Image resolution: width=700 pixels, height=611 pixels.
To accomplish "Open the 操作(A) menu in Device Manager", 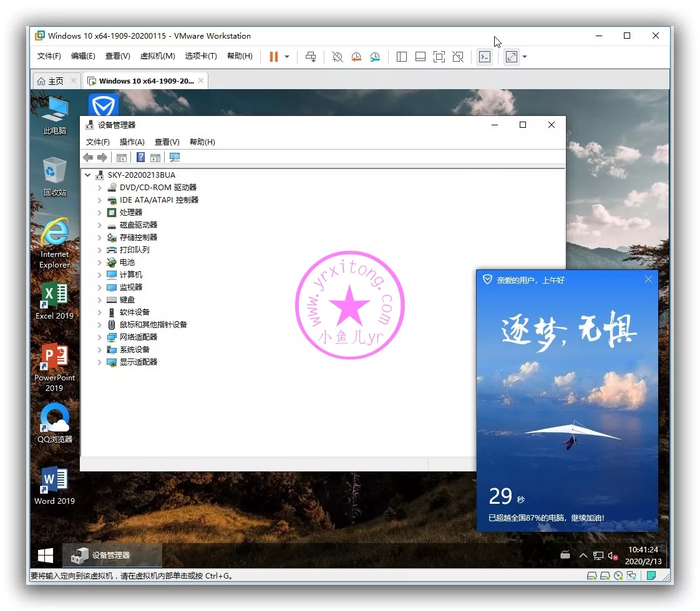I will pyautogui.click(x=132, y=142).
